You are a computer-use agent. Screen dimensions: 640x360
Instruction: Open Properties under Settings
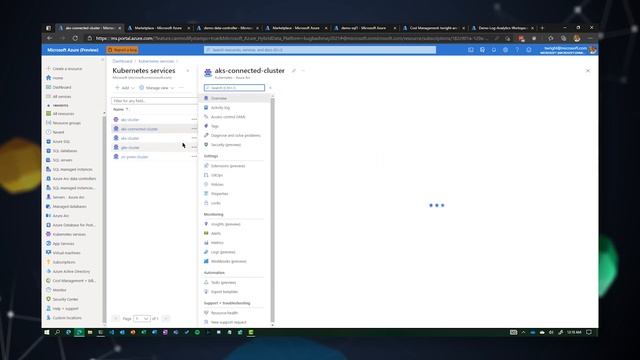point(219,194)
